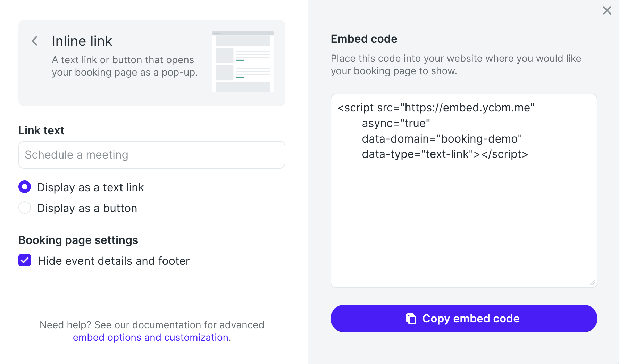Click the Link text field label
The height and width of the screenshot is (364, 619).
coord(41,130)
